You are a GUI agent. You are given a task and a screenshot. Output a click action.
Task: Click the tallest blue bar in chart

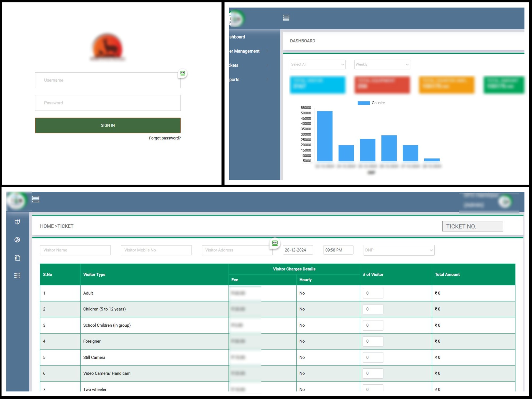pyautogui.click(x=325, y=136)
